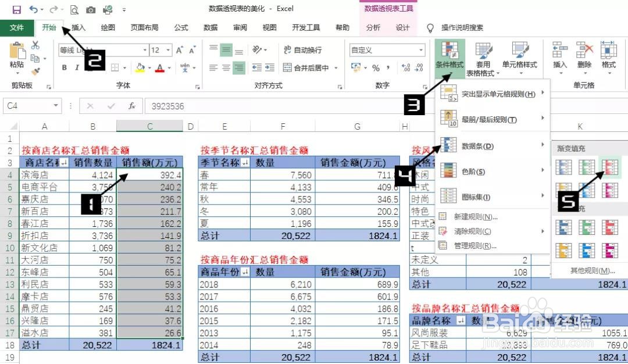
Task: Click the decrease indent icon
Action: tap(257, 67)
